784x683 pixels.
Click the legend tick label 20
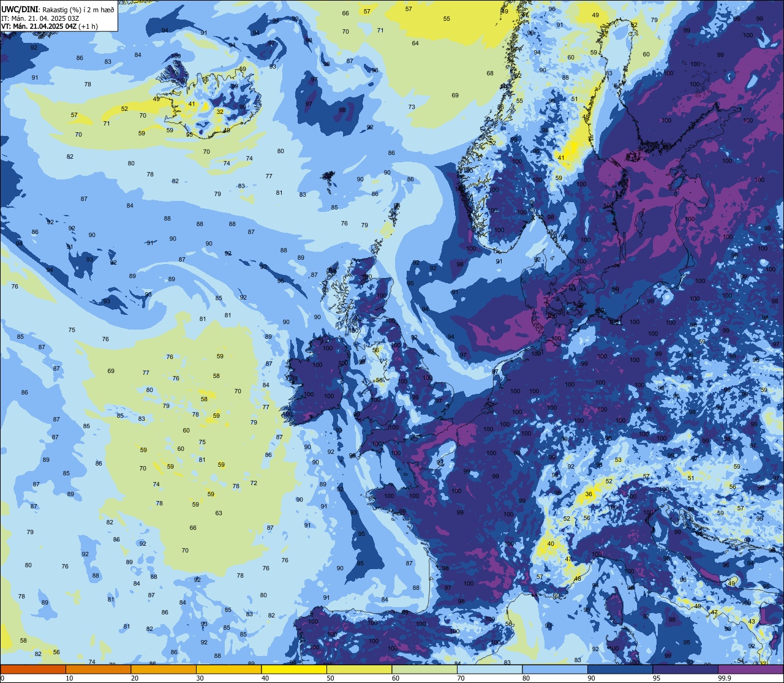tap(135, 678)
